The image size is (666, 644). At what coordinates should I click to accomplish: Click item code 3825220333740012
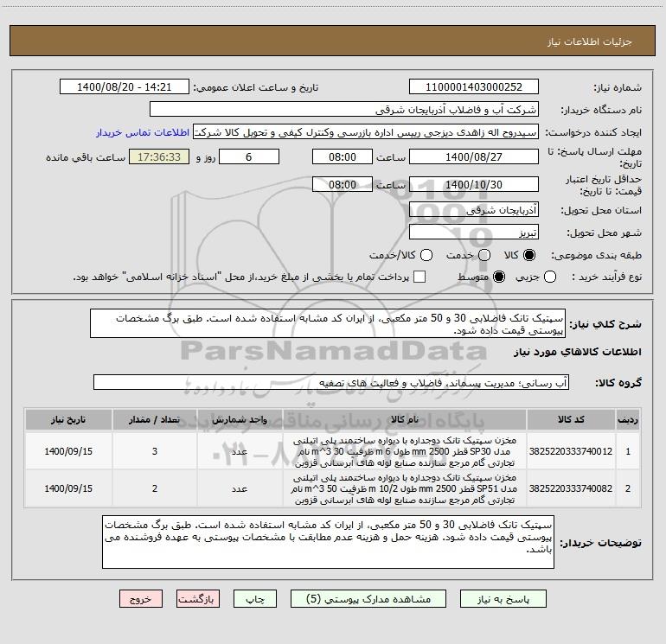tap(571, 451)
